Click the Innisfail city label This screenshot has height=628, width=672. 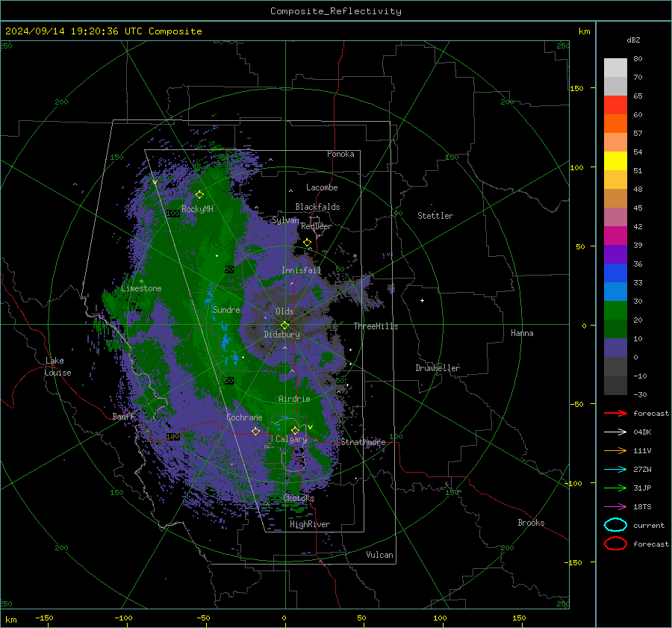pyautogui.click(x=302, y=270)
